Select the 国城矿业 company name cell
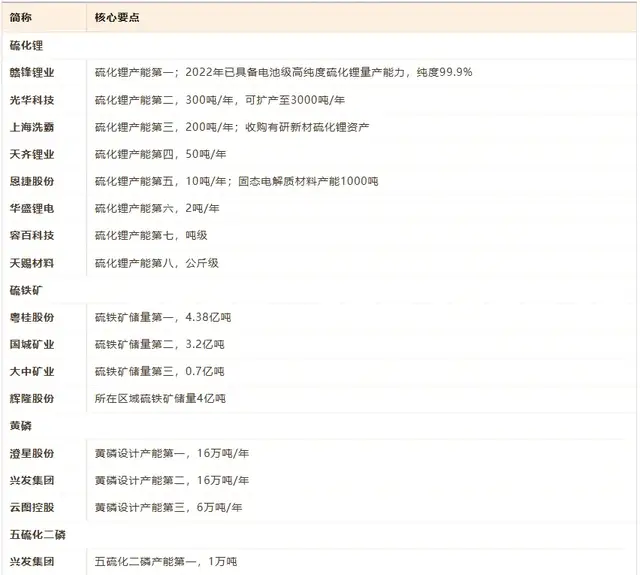This screenshot has height=575, width=640. (x=32, y=344)
